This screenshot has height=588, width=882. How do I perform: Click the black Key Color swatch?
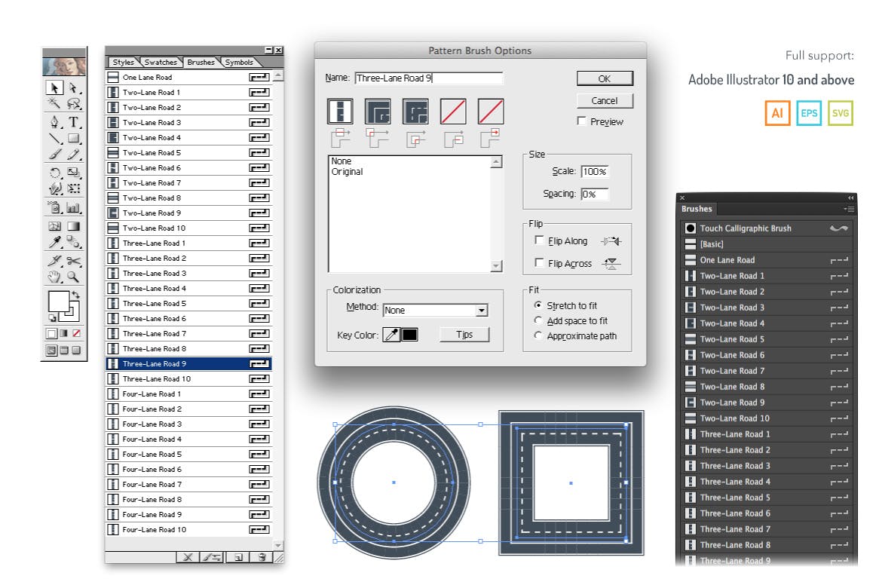click(x=409, y=335)
